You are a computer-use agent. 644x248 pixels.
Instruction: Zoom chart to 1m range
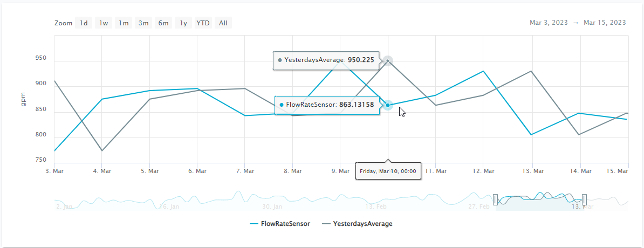coord(124,23)
